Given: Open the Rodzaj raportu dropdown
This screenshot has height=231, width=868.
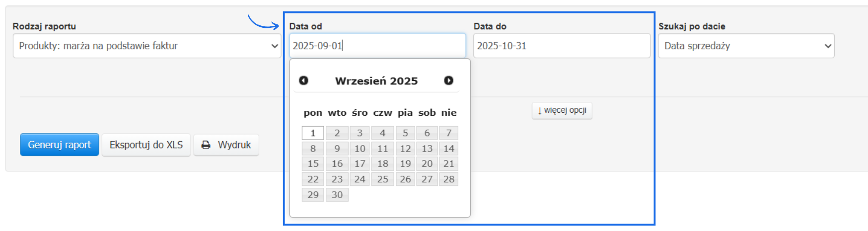Looking at the screenshot, I should [x=146, y=46].
